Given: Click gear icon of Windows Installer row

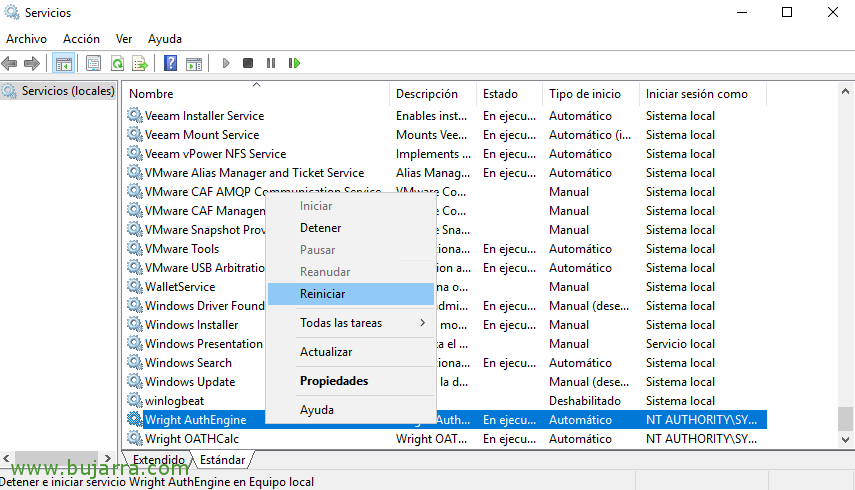Looking at the screenshot, I should (135, 324).
